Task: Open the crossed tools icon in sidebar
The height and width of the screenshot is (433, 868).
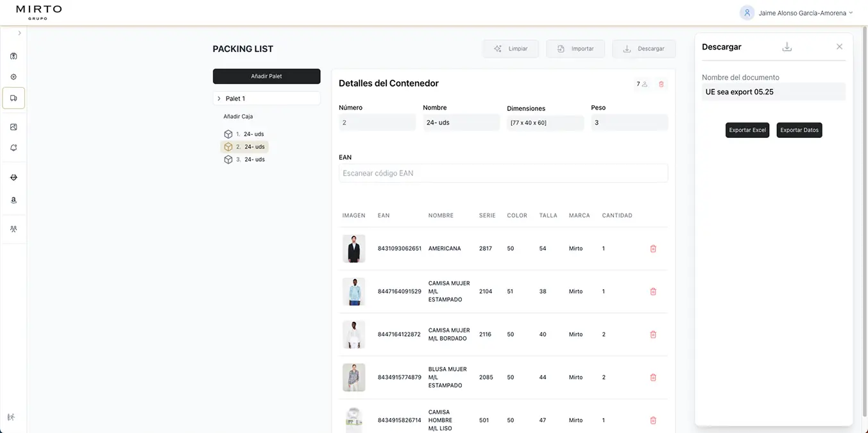Action: 13,229
